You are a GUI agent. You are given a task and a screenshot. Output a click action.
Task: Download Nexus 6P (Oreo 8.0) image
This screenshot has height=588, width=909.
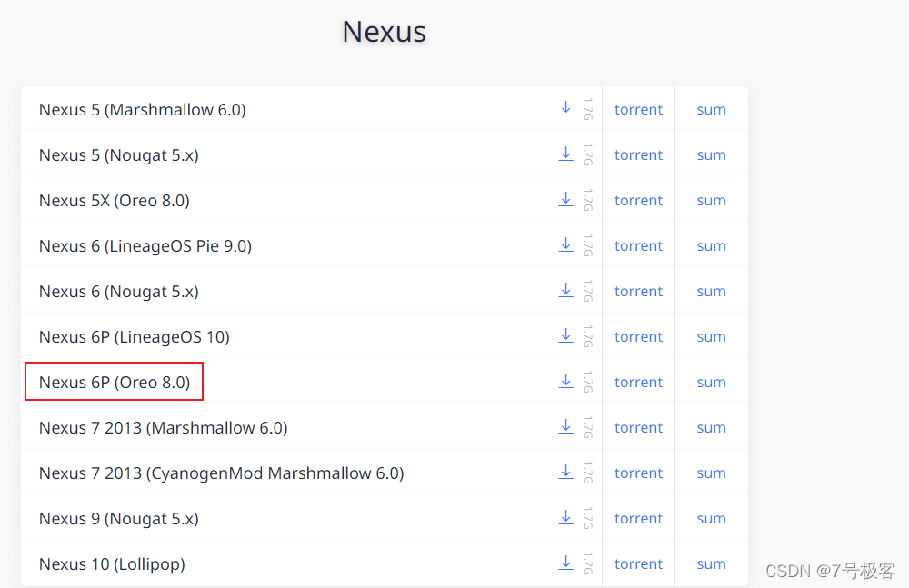[565, 381]
